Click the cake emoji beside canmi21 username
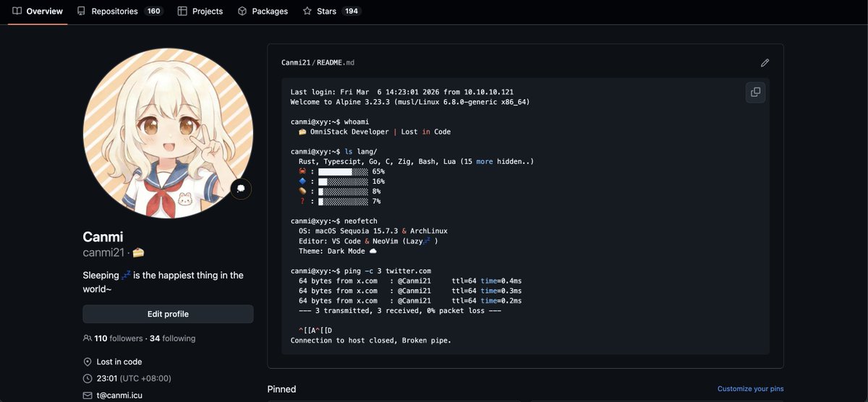This screenshot has width=868, height=402. [x=138, y=252]
